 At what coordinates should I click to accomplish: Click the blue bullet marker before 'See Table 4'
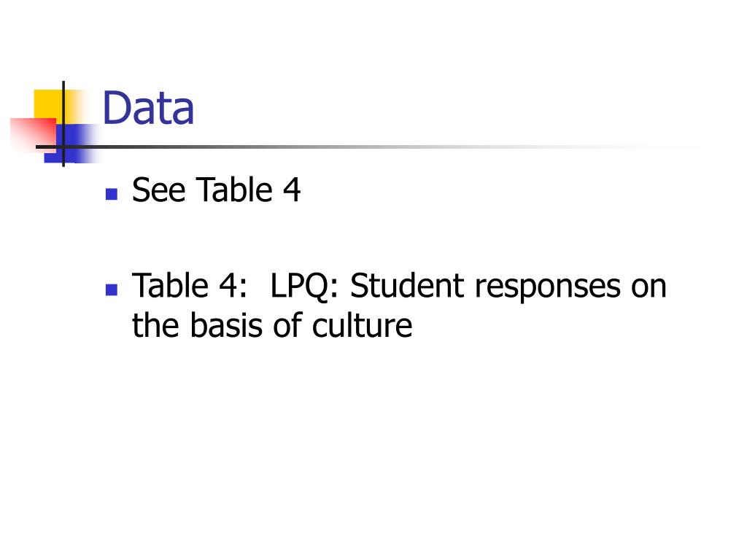click(112, 194)
